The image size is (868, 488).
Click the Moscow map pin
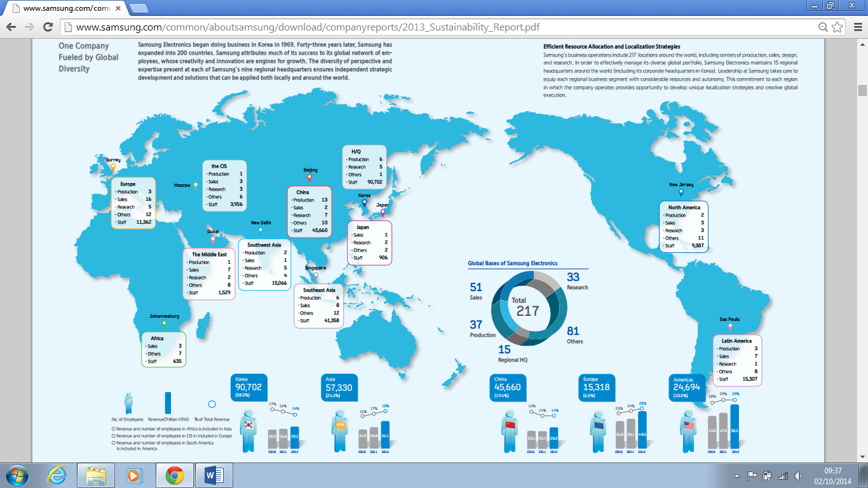pos(196,186)
